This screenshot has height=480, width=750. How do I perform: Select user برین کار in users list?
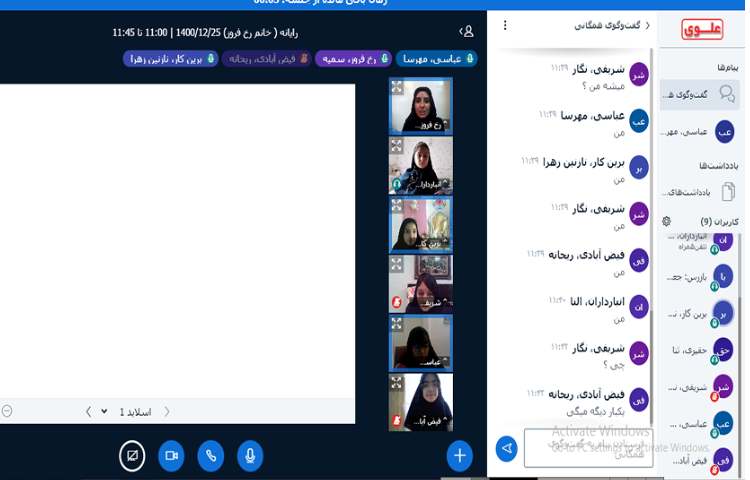click(x=702, y=314)
